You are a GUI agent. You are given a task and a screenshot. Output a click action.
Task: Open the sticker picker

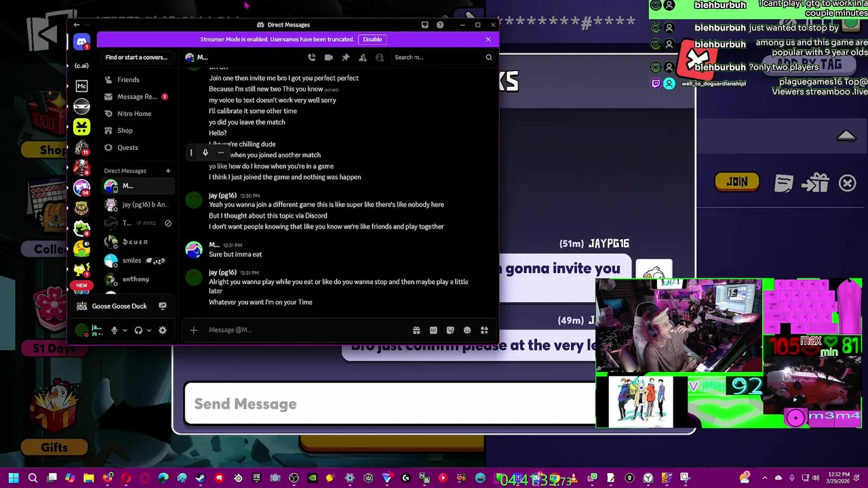(x=450, y=330)
